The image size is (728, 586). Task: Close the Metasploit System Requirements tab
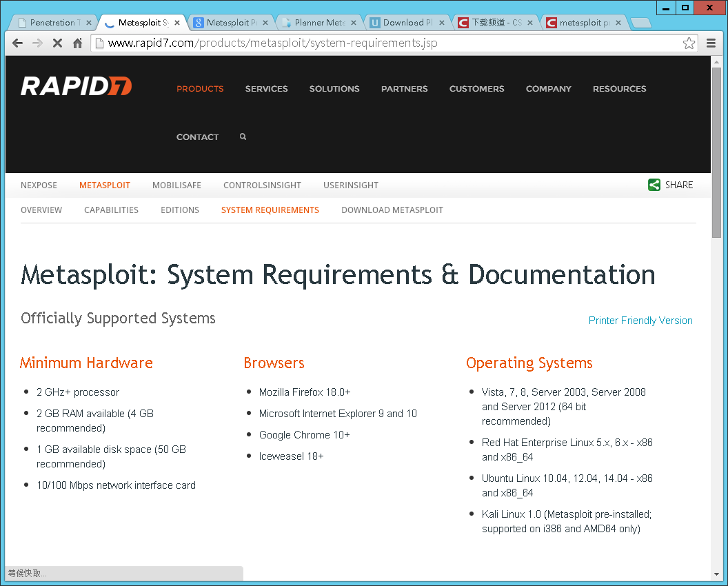177,22
